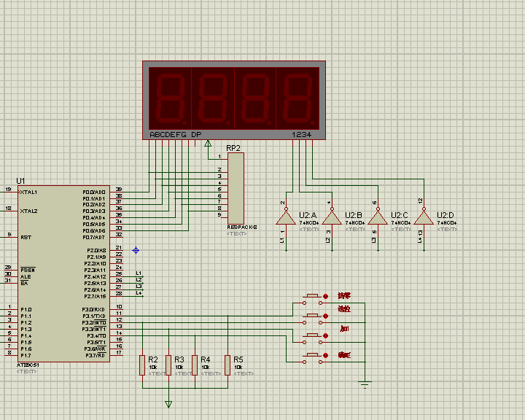Click the R5 reference label
The image size is (525, 420).
click(x=238, y=359)
